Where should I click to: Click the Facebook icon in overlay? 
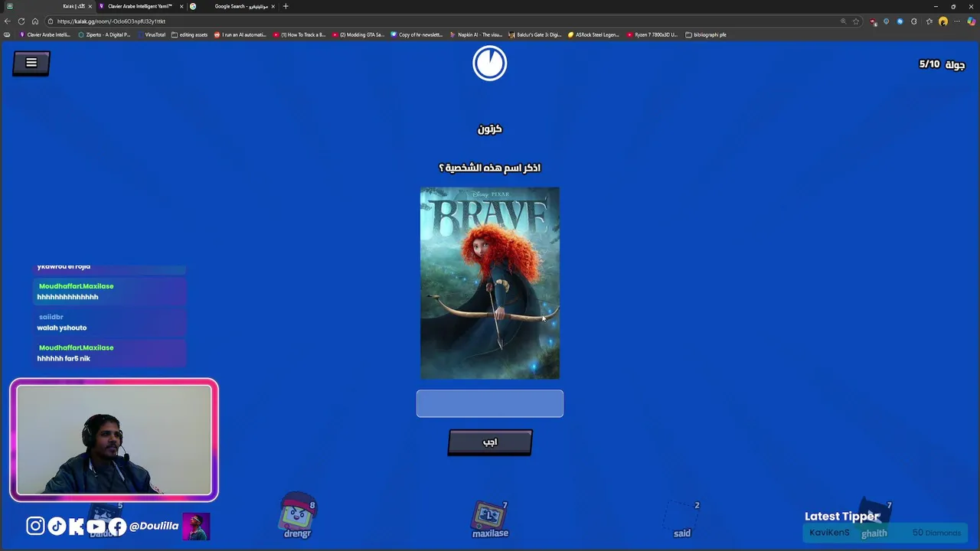[x=116, y=526]
